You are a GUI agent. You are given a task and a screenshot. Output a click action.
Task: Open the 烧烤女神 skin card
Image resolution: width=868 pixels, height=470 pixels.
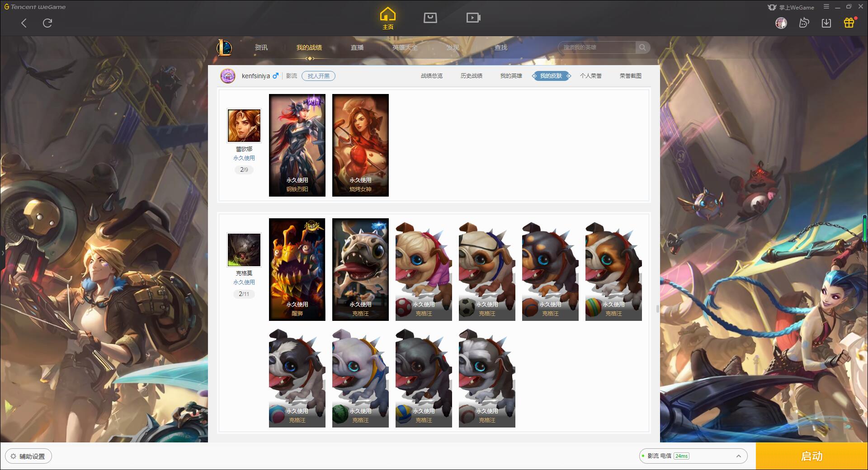point(360,145)
